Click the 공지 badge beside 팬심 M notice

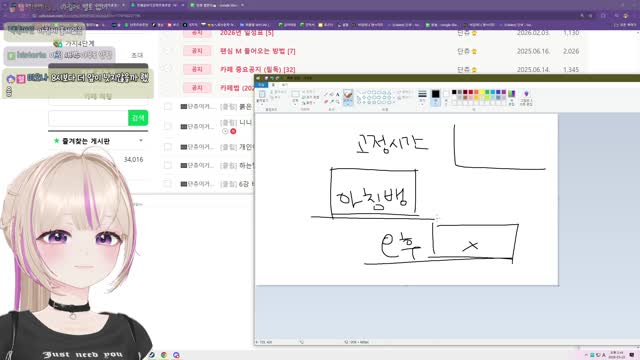(x=197, y=51)
